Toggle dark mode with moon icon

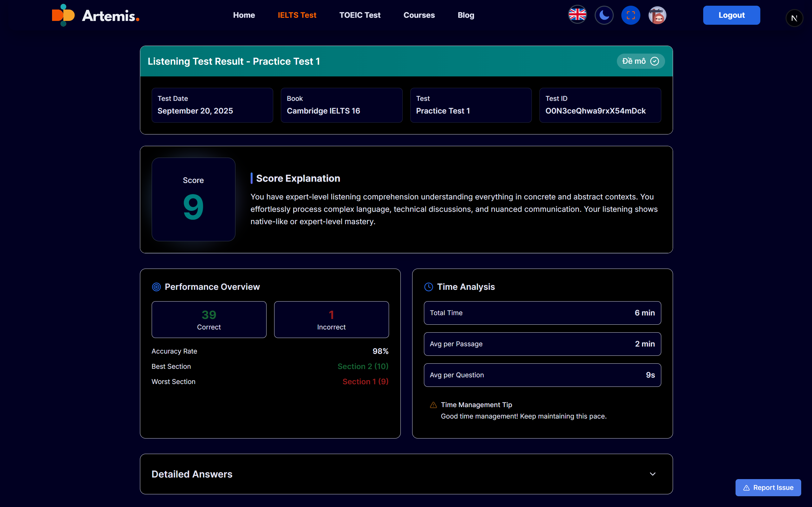coord(604,15)
